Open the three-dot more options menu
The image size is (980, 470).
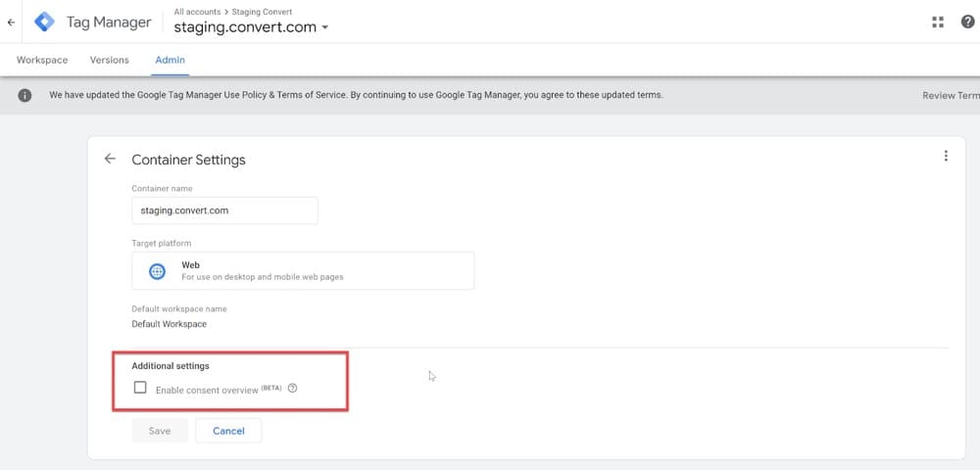coord(946,156)
